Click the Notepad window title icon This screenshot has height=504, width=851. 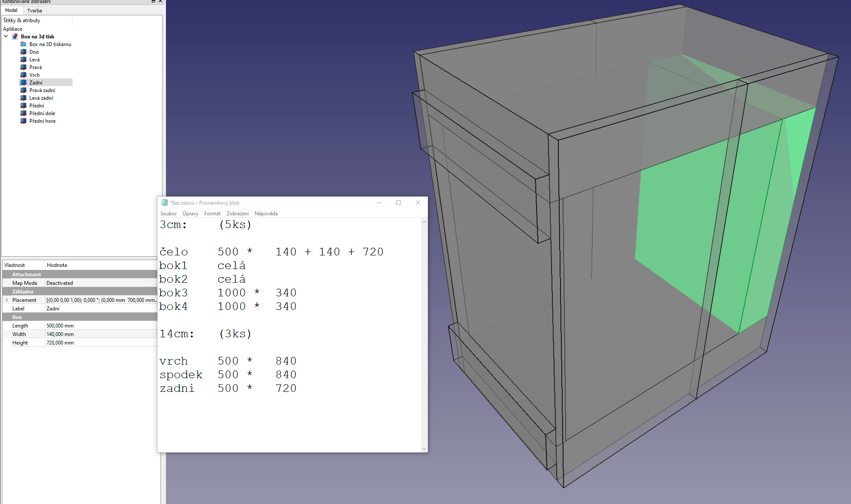[x=164, y=203]
